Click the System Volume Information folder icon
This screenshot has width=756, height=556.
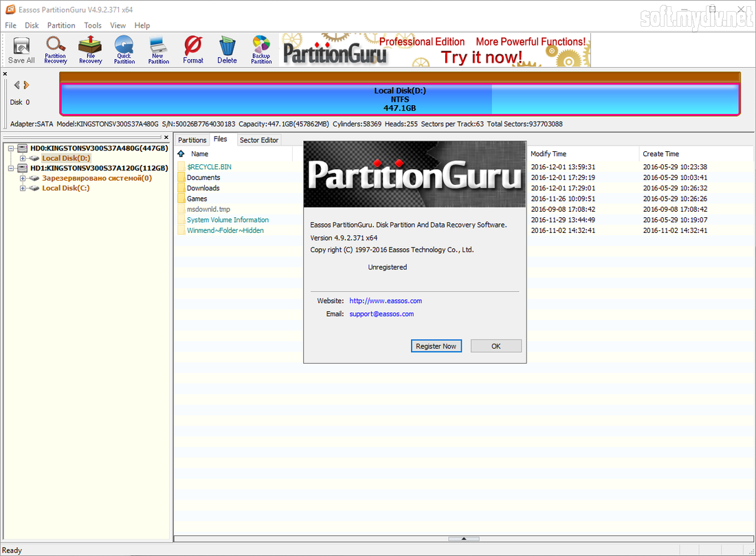point(181,220)
